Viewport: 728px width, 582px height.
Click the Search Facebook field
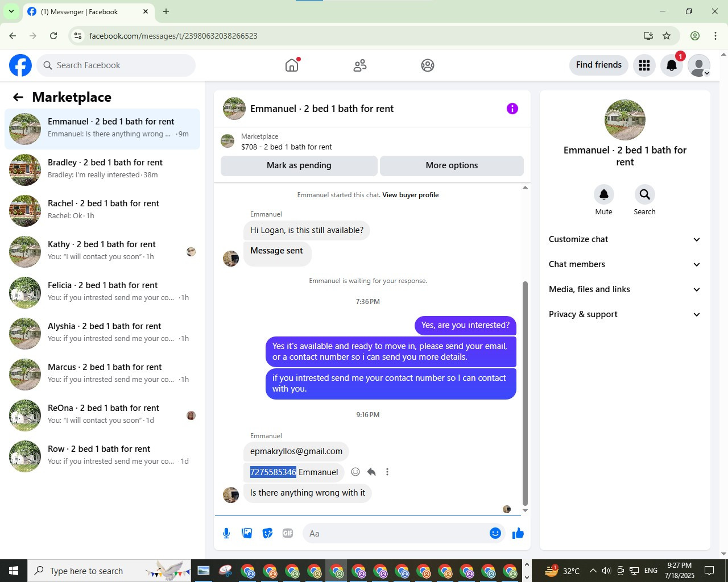click(x=116, y=65)
